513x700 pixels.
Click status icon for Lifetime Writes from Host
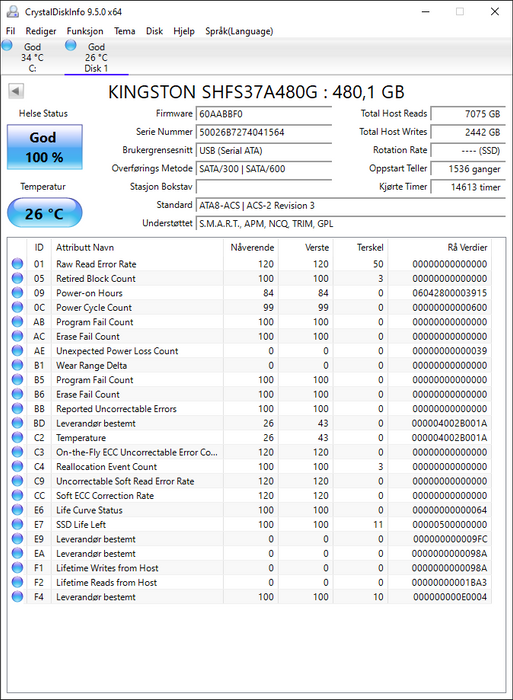pyautogui.click(x=17, y=568)
